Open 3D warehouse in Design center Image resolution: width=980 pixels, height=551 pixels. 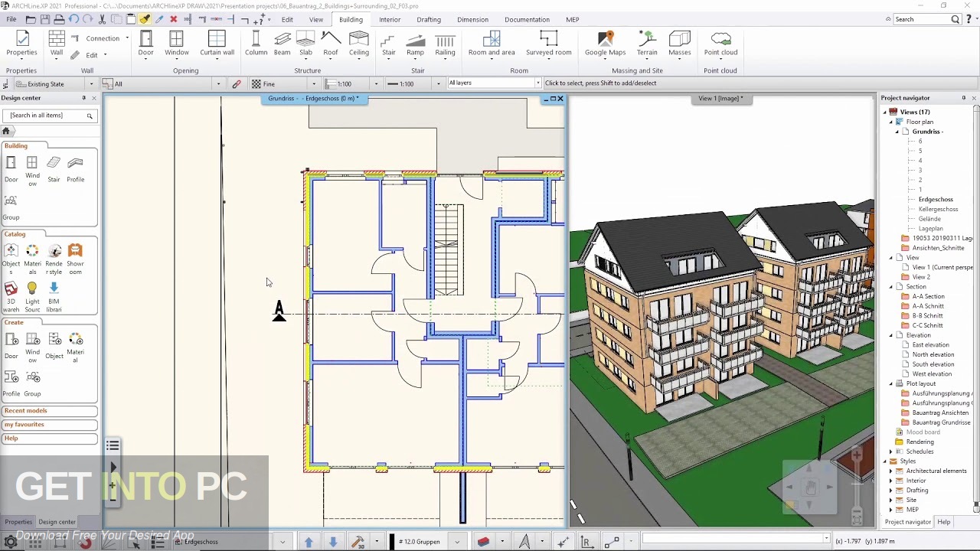[11, 295]
